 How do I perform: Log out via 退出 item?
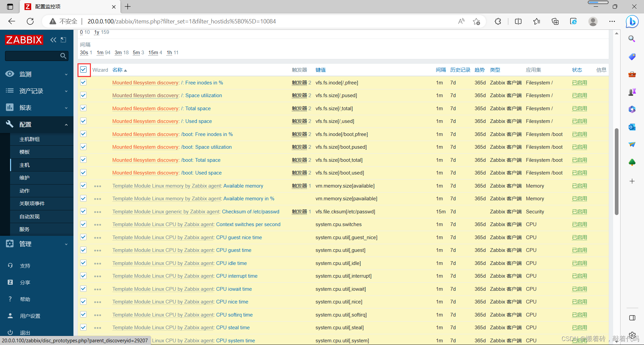(25, 333)
